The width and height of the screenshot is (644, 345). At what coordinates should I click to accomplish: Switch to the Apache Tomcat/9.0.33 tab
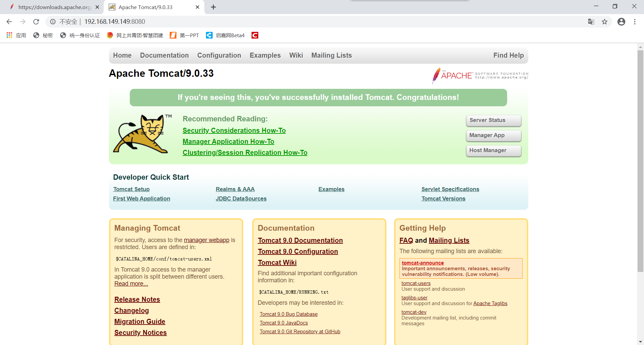pos(154,7)
